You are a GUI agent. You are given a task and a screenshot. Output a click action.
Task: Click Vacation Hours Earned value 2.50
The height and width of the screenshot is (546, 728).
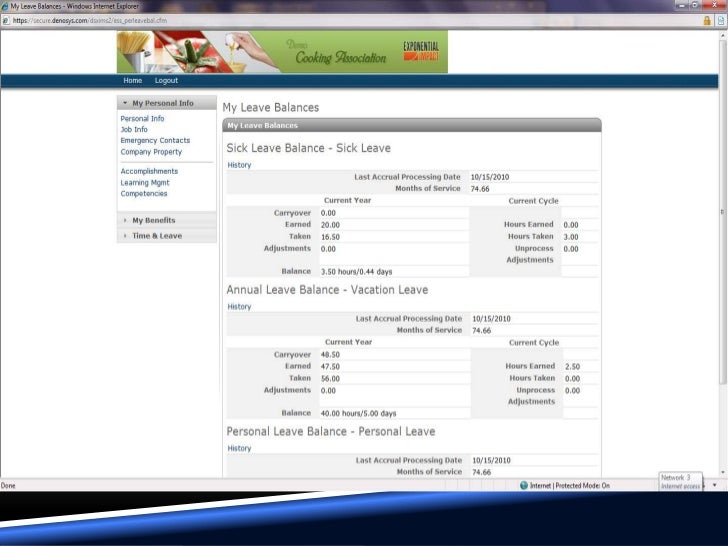point(572,366)
